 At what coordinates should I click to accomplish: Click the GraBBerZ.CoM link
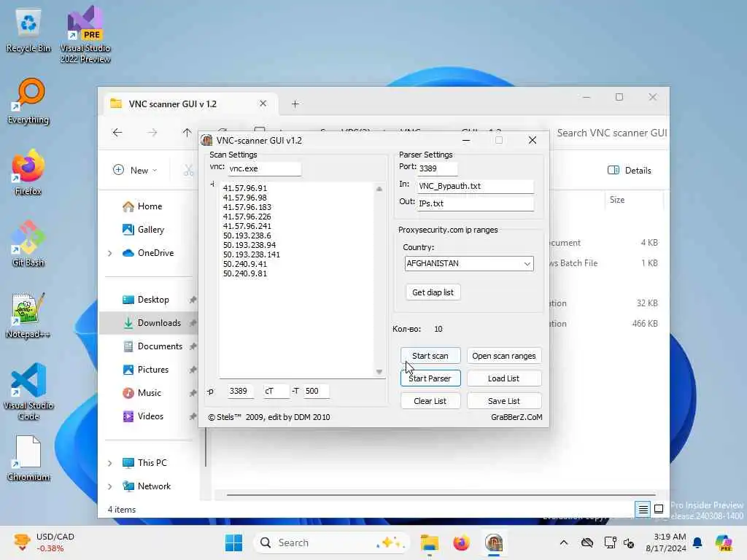tap(516, 417)
